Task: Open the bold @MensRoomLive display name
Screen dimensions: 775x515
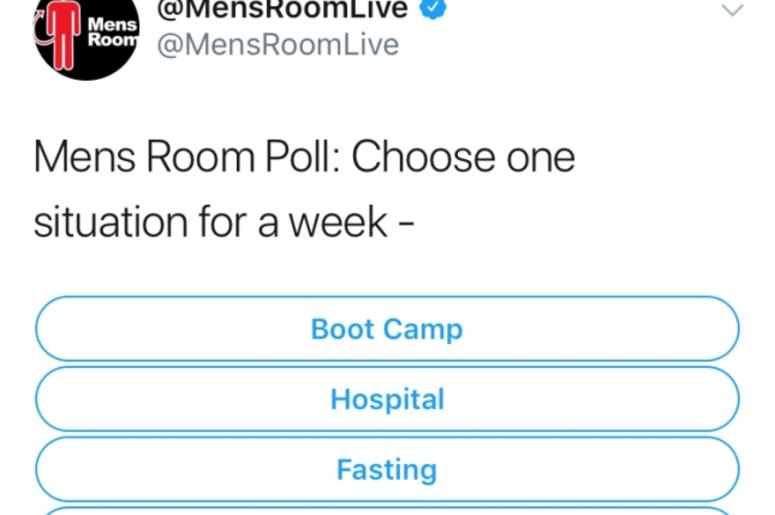Action: [x=282, y=9]
